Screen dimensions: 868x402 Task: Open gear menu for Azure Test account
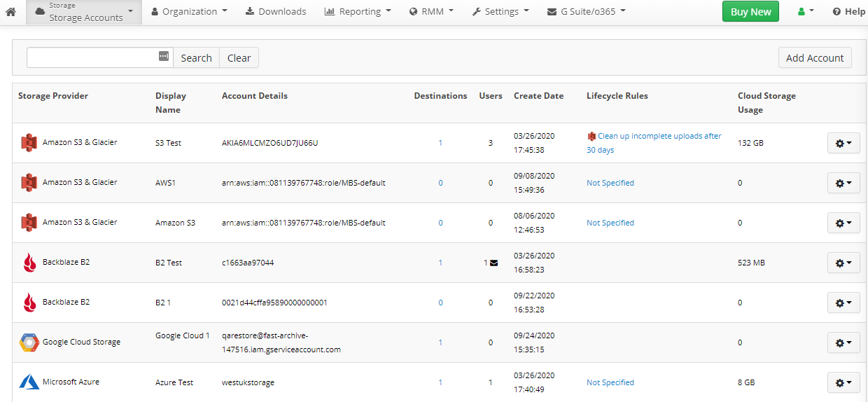[x=843, y=382]
